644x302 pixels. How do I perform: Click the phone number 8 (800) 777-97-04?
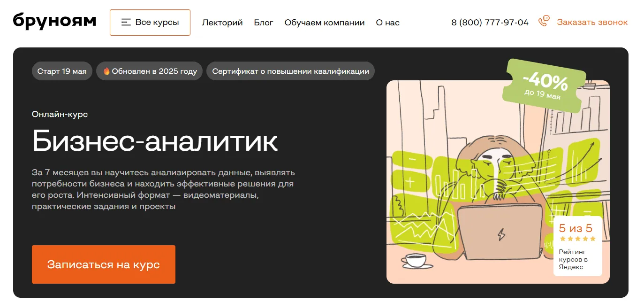[490, 23]
